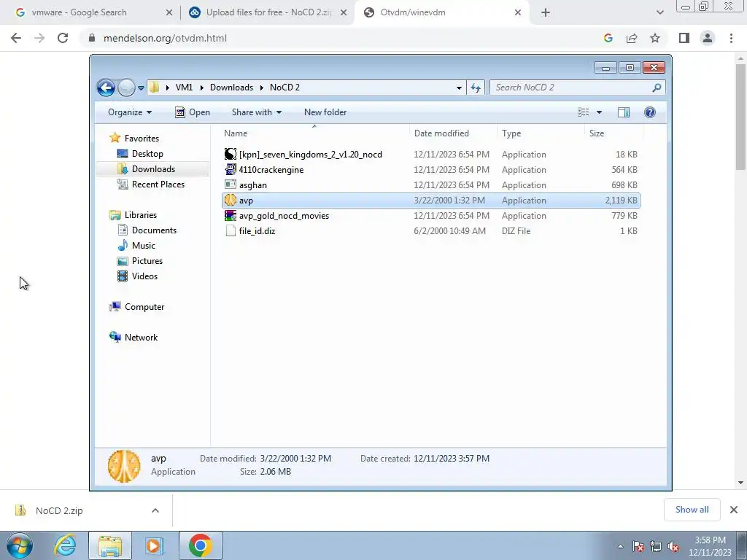
Task: Switch to vmware Google Search tab
Action: (x=89, y=12)
